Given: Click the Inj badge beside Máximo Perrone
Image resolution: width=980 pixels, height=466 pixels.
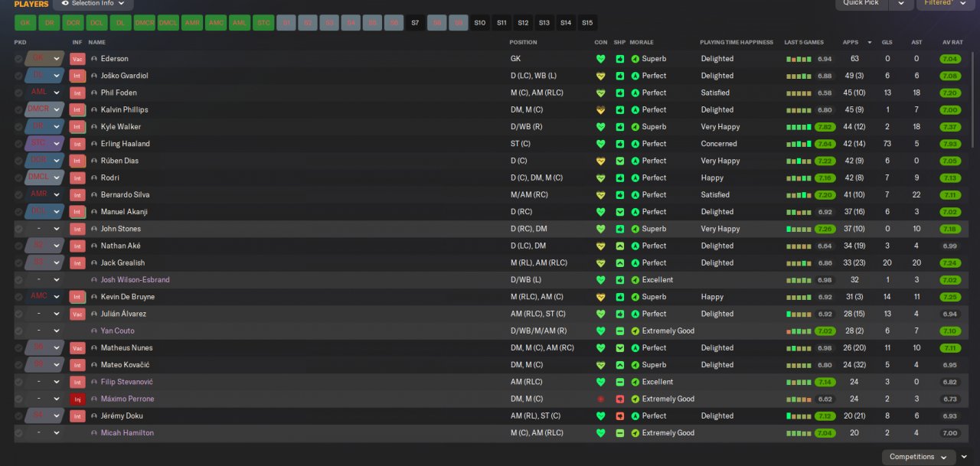Looking at the screenshot, I should click(x=77, y=399).
